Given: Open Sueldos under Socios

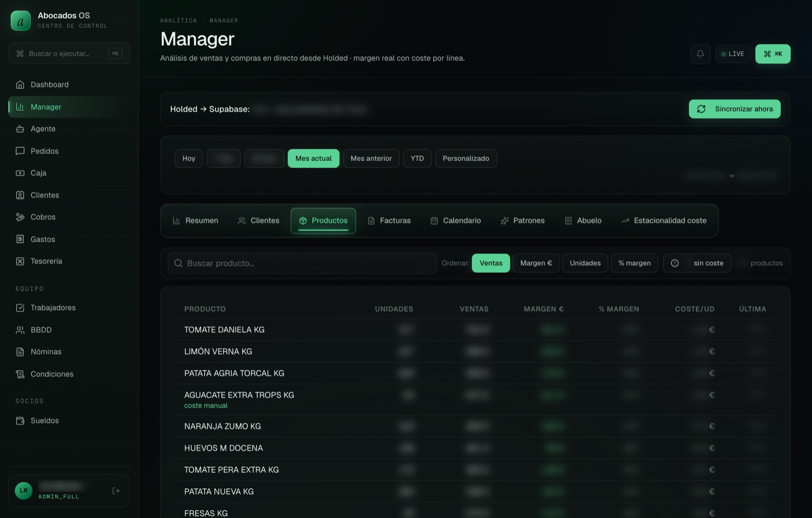Looking at the screenshot, I should click(x=69, y=420).
